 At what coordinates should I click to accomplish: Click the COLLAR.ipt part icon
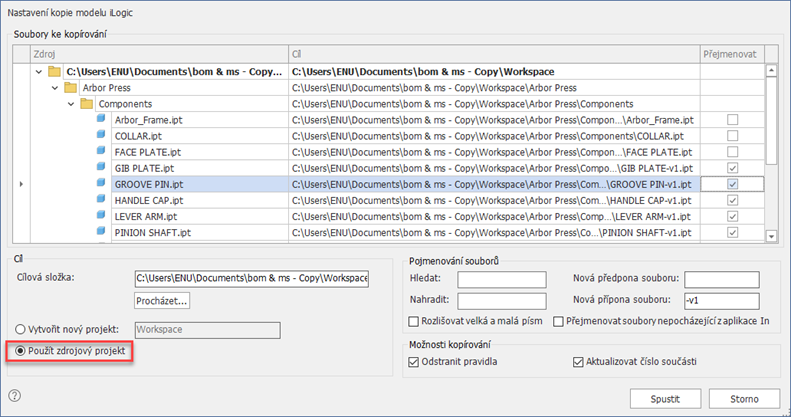point(101,136)
